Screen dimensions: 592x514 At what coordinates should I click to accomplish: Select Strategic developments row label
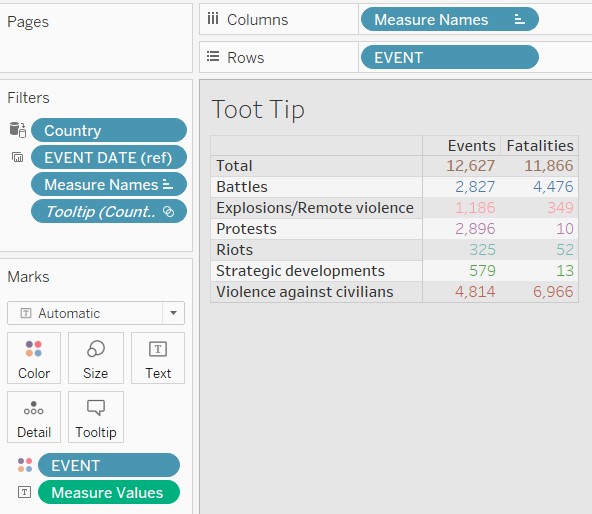(300, 271)
